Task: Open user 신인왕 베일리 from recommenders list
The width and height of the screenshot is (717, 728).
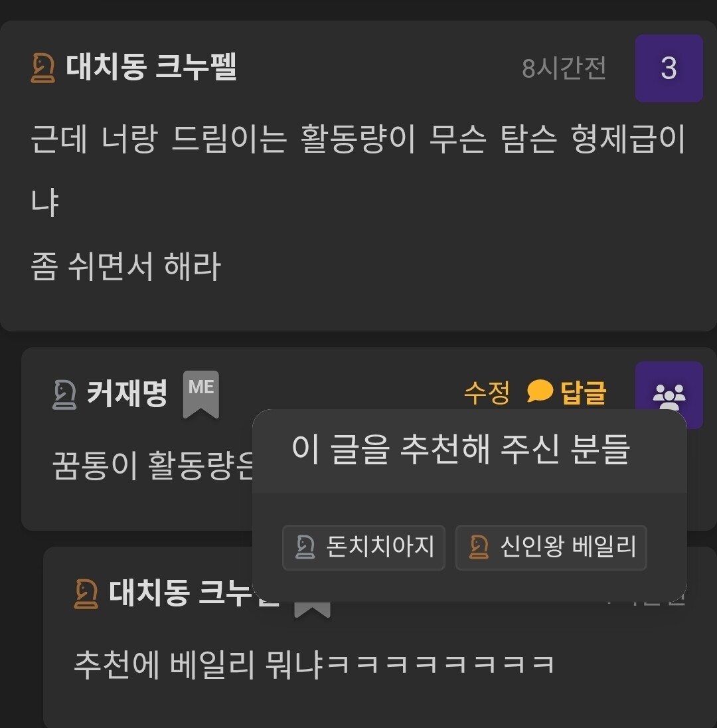Action: click(551, 547)
